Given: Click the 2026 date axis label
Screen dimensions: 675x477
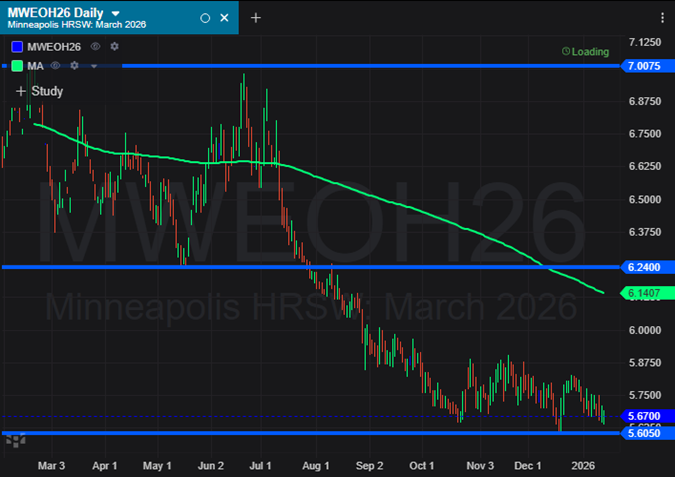Looking at the screenshot, I should tap(583, 466).
